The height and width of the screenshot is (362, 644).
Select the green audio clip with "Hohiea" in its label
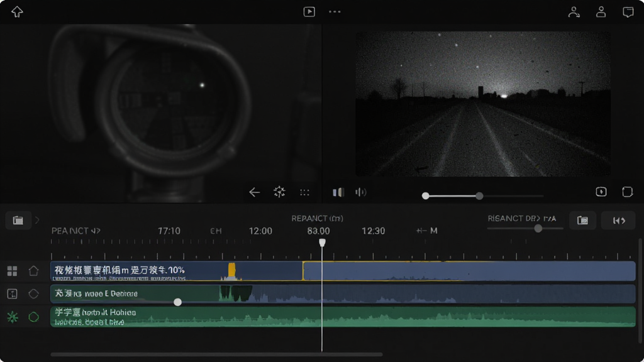coord(343,317)
